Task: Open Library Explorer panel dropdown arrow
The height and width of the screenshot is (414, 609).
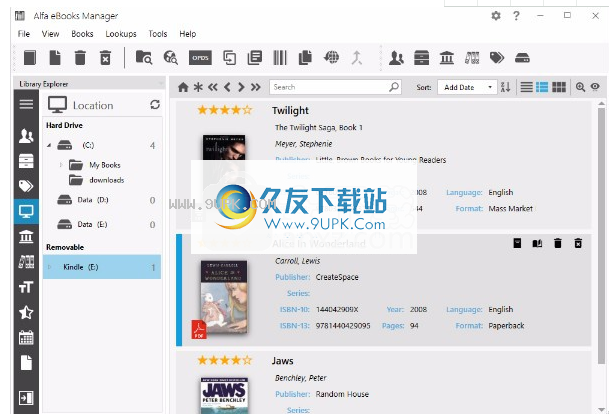Action: tap(160, 84)
